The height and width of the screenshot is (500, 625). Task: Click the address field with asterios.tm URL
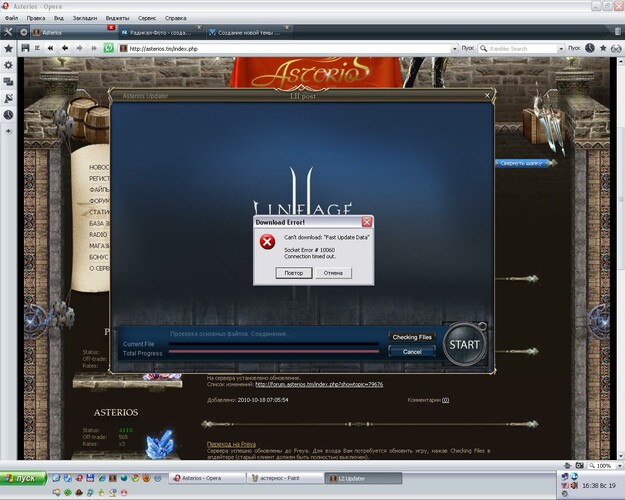pos(289,49)
